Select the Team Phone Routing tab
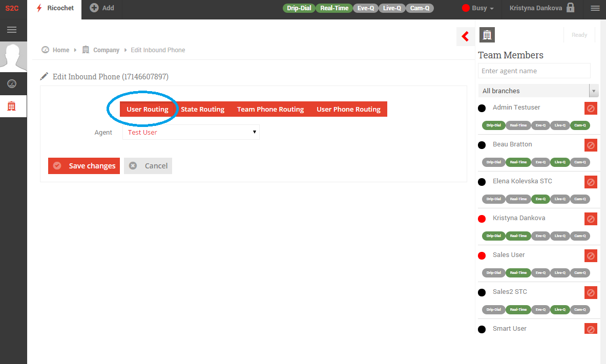Screen dimensions: 606x364 [270, 109]
